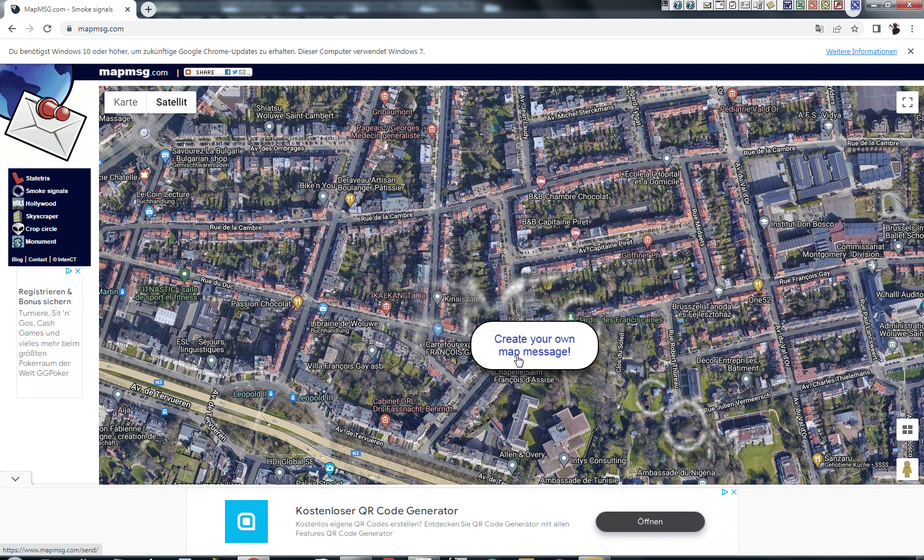Open Statetris game link

[38, 178]
